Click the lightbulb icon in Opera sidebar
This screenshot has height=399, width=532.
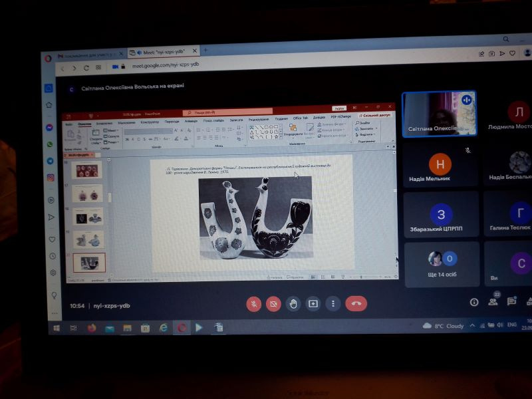pos(54,295)
